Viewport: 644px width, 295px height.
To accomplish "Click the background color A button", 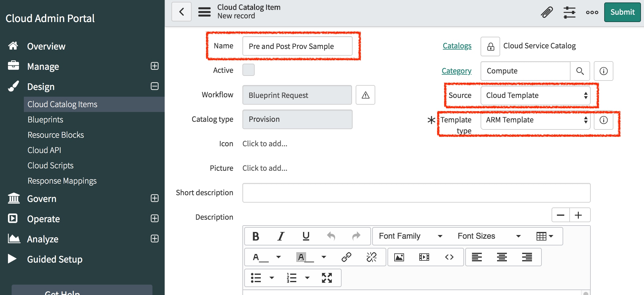I will (305, 257).
